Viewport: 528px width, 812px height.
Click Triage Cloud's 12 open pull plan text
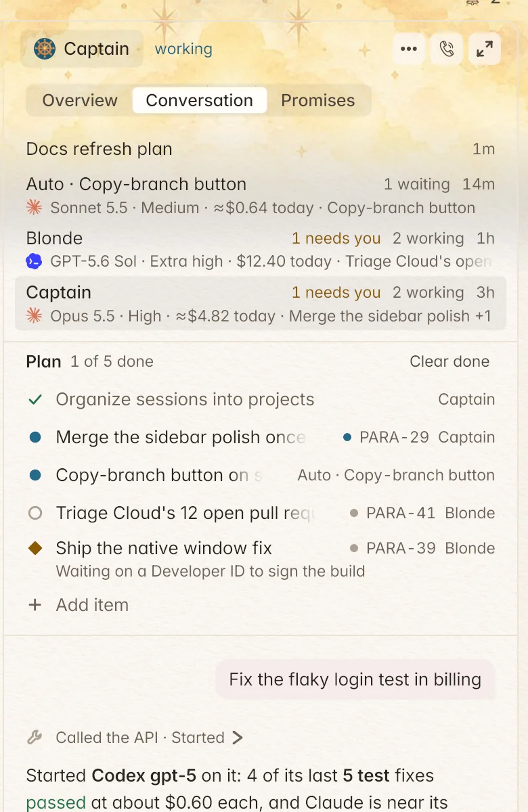coord(186,513)
